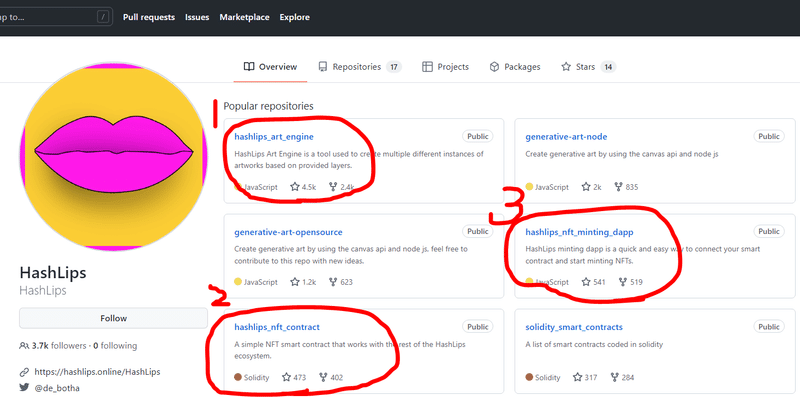Click the followers people icon
The height and width of the screenshot is (397, 800).
tap(24, 345)
